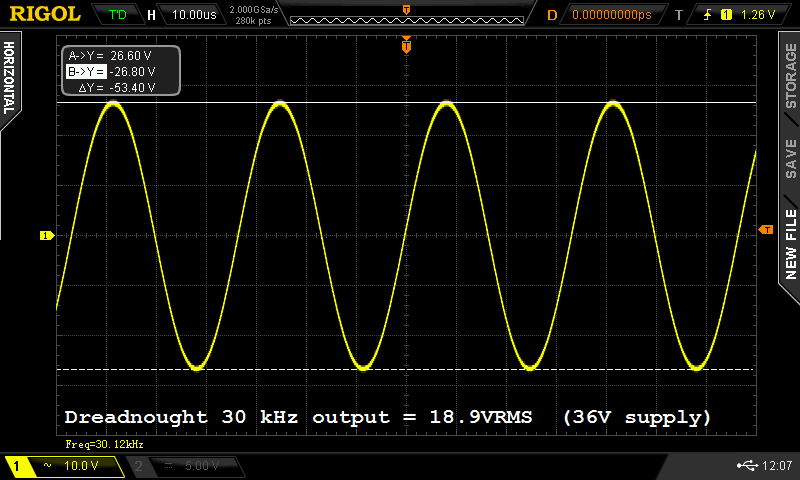Click the orange D delay label
Viewport: 800px width, 480px height.
[x=552, y=15]
